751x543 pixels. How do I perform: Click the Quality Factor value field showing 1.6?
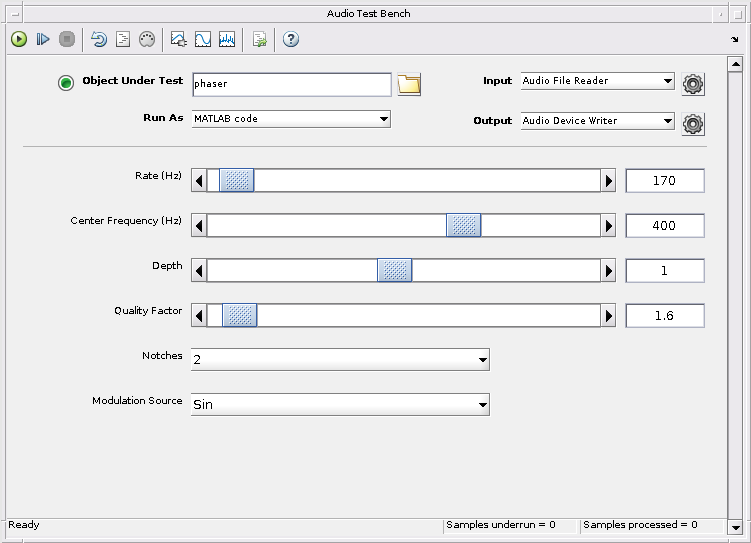[x=665, y=316]
